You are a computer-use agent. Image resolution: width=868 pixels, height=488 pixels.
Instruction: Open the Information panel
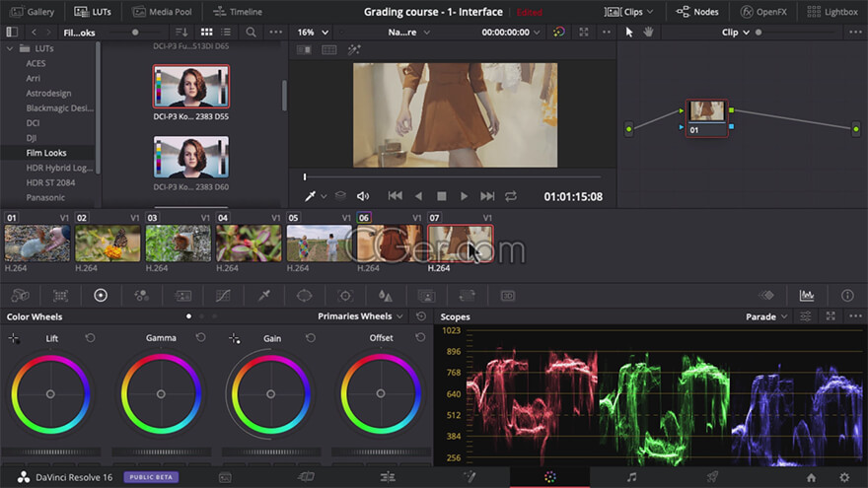pyautogui.click(x=847, y=296)
